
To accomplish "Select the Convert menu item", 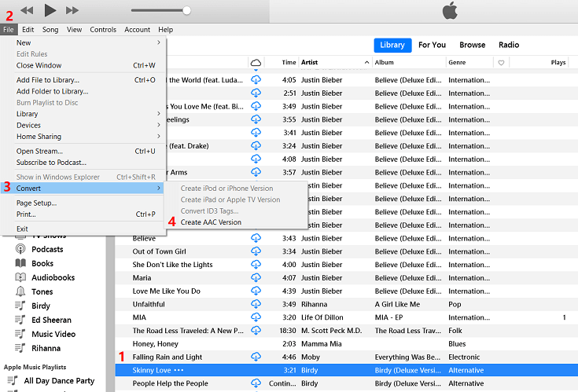I will click(x=83, y=188).
